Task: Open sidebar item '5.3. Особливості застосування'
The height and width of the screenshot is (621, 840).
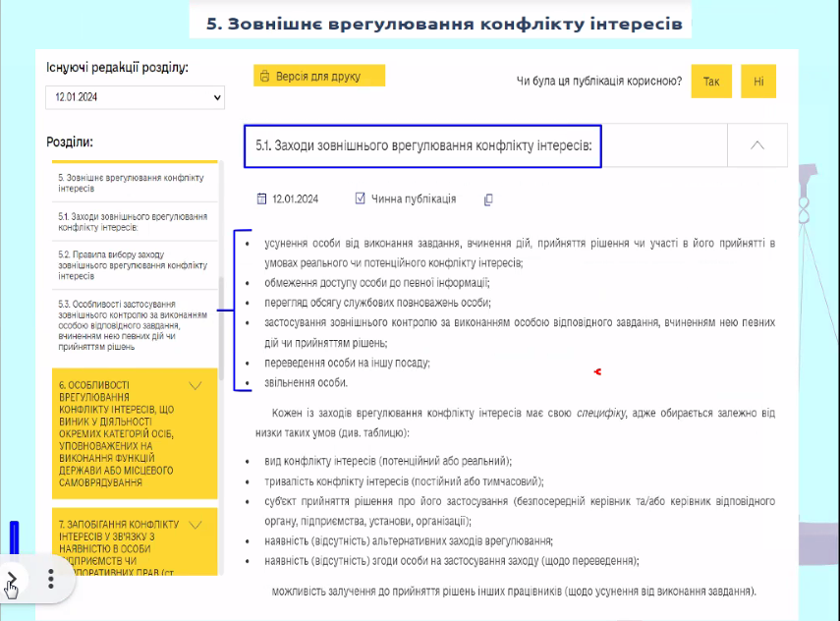Action: pyautogui.click(x=133, y=325)
